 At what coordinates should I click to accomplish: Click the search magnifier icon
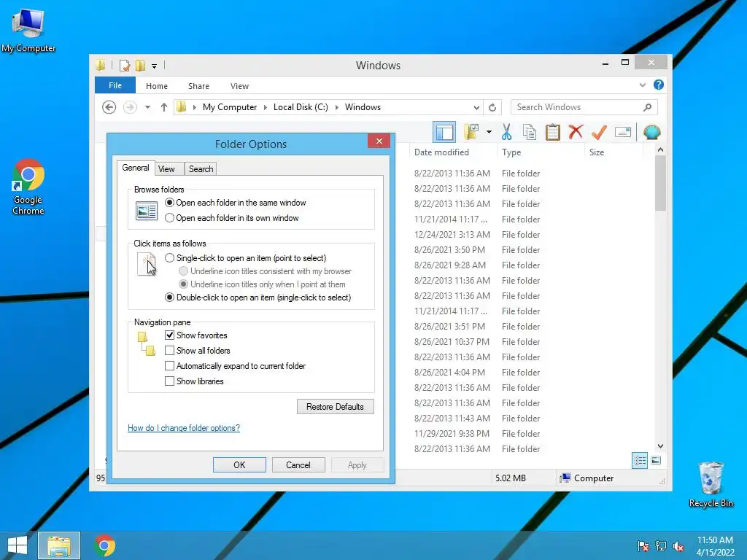pos(648,107)
